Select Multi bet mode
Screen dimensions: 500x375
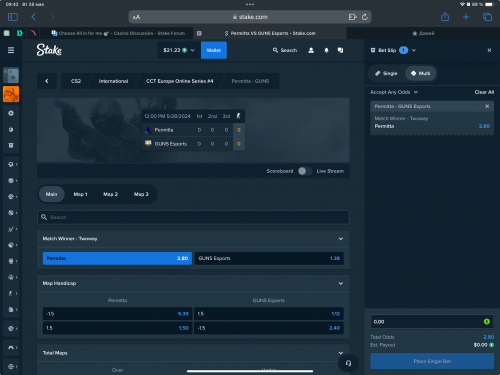click(421, 73)
